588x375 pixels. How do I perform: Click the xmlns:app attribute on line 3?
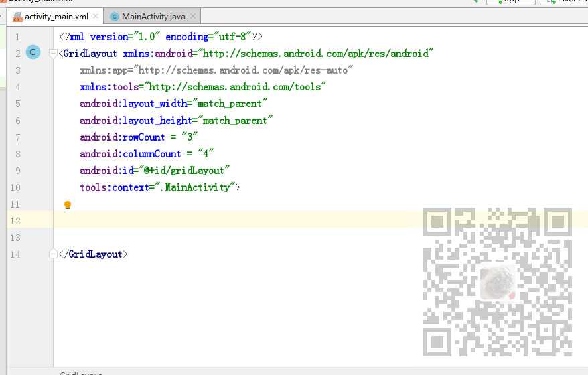coord(216,70)
